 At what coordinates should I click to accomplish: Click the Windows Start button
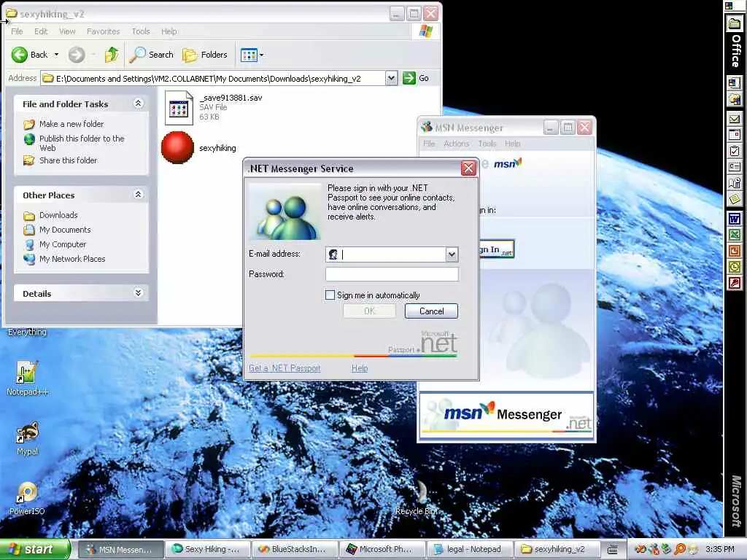tap(35, 549)
